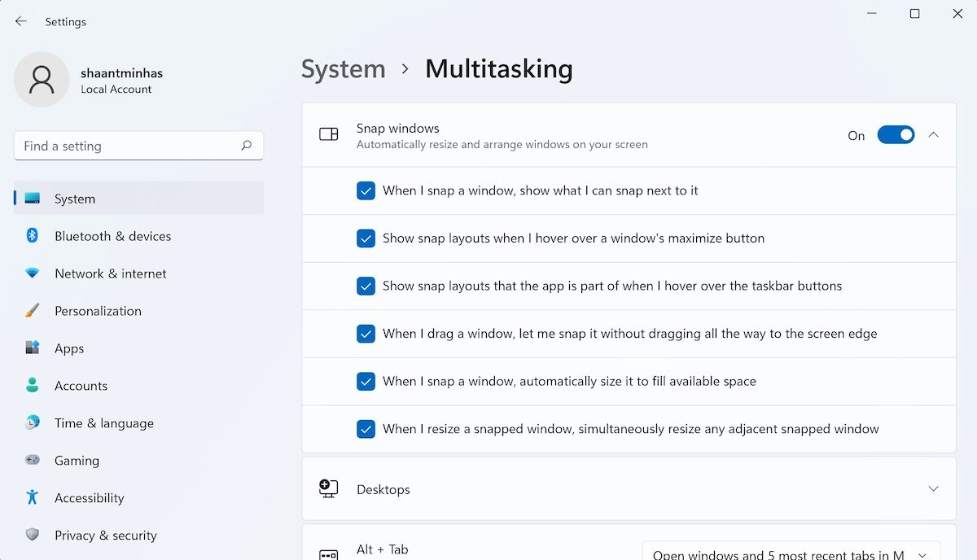Select Privacy & security in sidebar
Viewport: 977px width, 560px height.
pos(105,536)
